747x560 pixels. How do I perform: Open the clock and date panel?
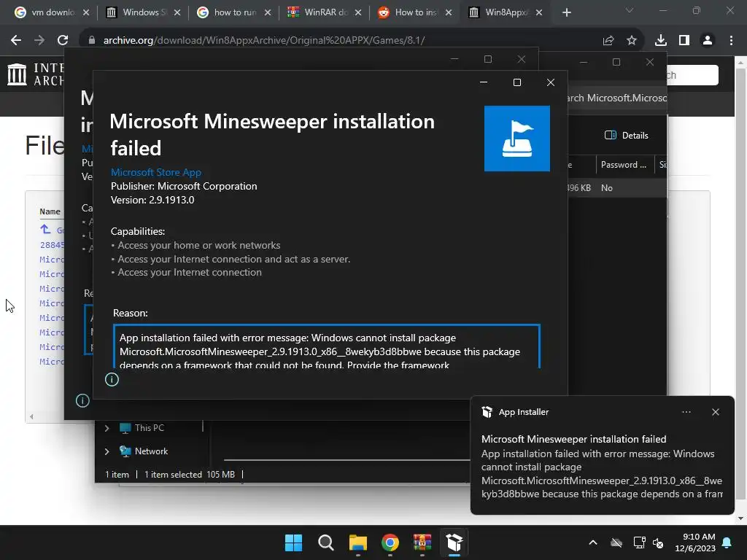click(695, 542)
